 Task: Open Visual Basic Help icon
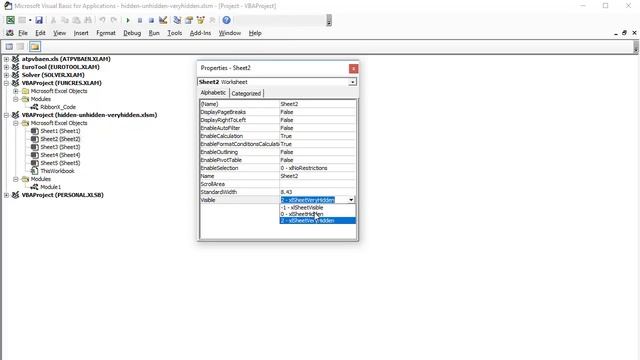pyautogui.click(x=227, y=20)
